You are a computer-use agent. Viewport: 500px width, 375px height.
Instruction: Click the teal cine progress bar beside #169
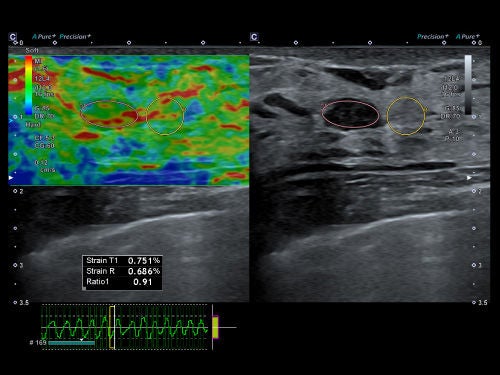click(71, 343)
